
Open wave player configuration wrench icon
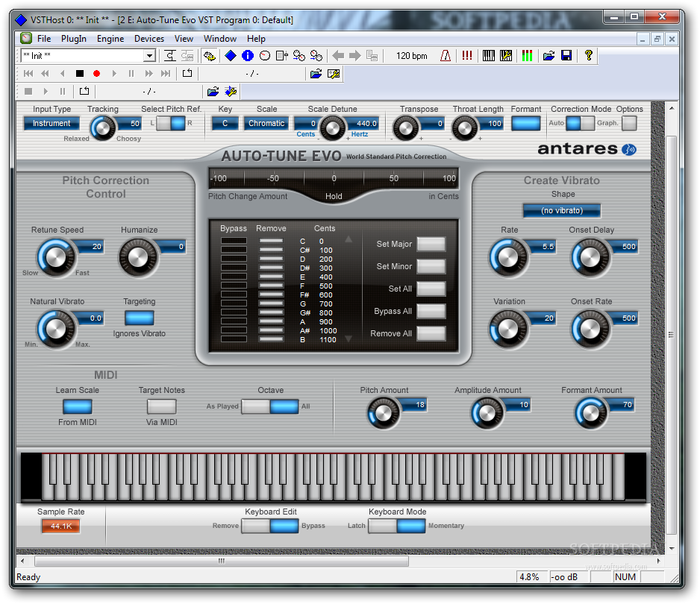click(x=334, y=74)
